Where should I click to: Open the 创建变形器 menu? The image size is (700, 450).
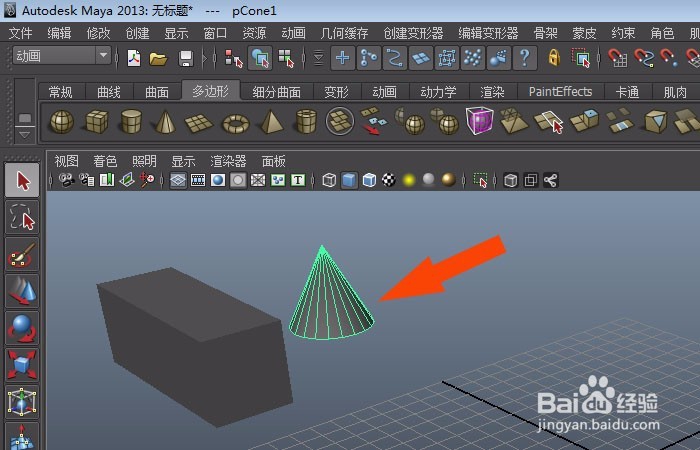coord(413,33)
